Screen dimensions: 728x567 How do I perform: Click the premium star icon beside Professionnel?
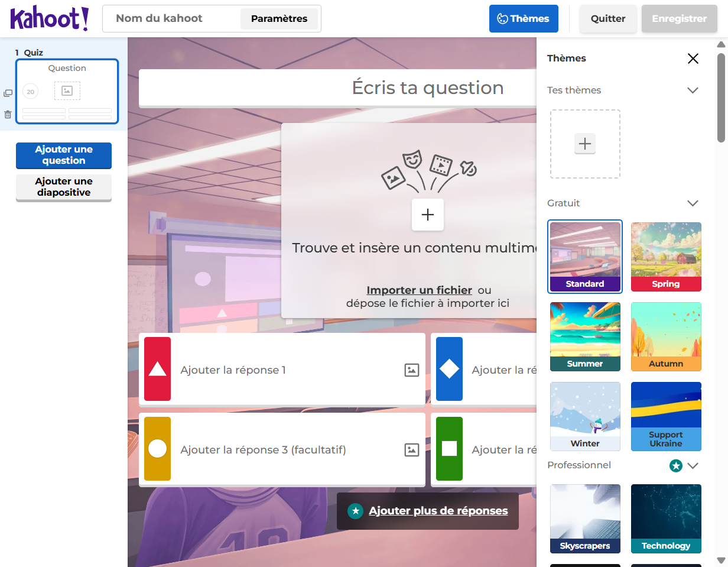[x=675, y=466]
